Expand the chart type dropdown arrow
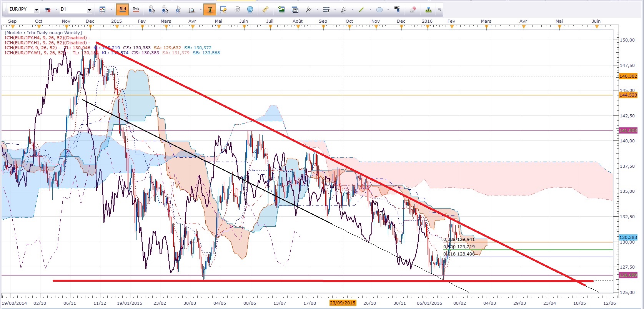 111,9
